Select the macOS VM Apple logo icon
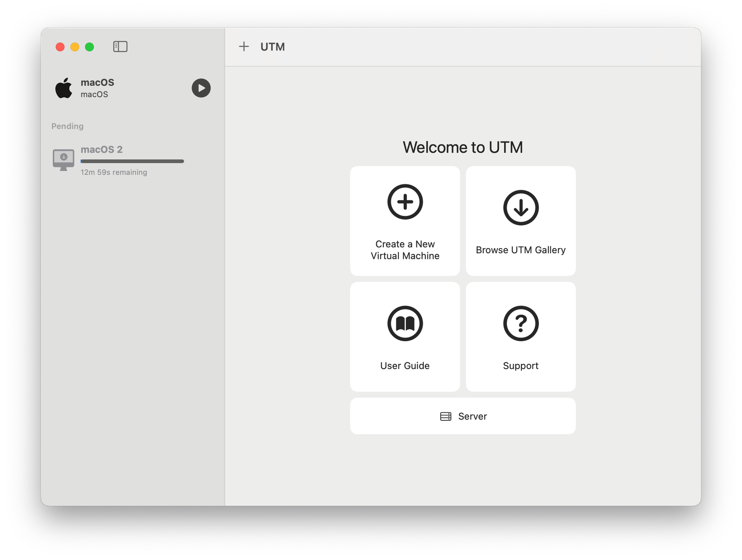This screenshot has width=742, height=560. coord(64,88)
